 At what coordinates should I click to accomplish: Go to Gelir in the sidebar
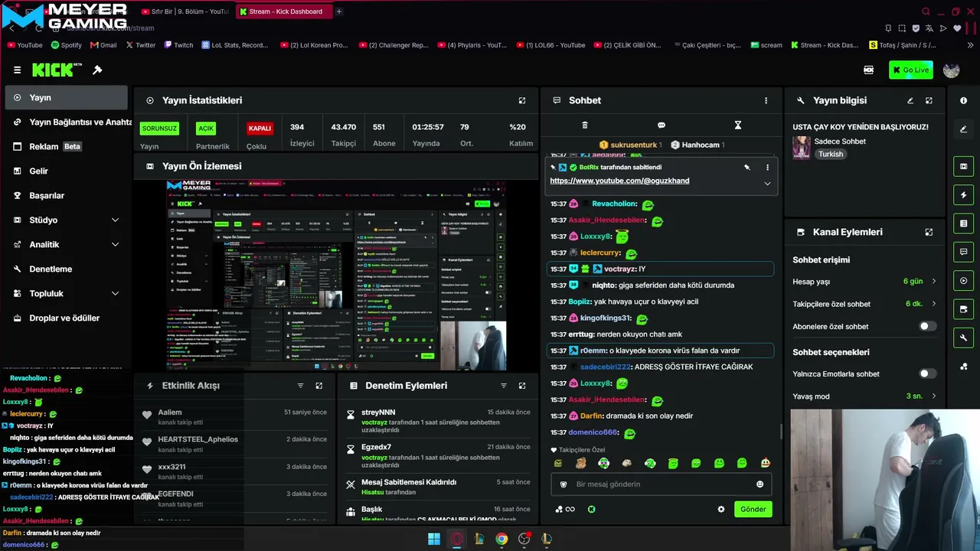[x=66, y=171]
